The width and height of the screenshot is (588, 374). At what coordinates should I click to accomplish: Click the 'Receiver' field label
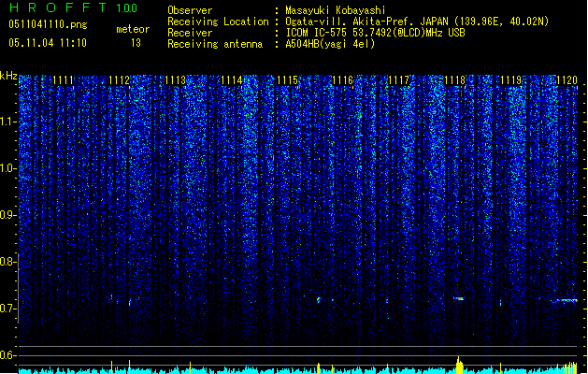pos(190,33)
